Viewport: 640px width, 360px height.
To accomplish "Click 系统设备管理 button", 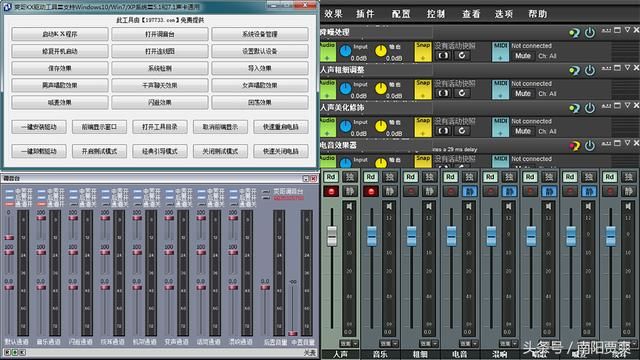I will pos(260,34).
